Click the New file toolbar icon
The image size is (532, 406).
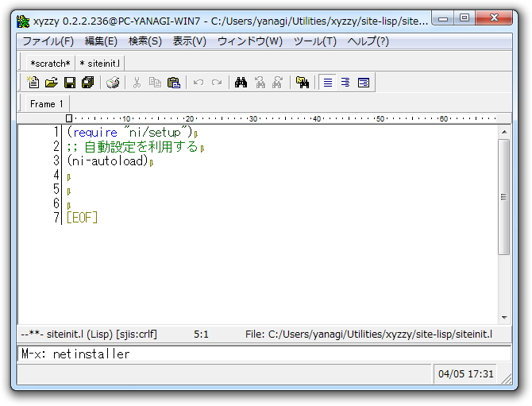[33, 83]
